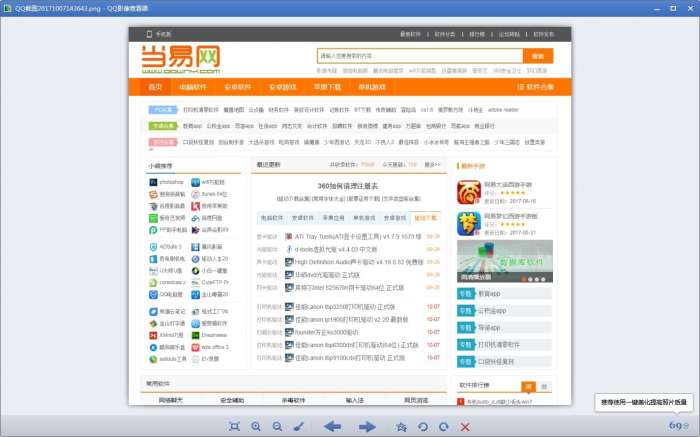Minimize the QQ image viewer window
The width and height of the screenshot is (700, 437).
657,8
